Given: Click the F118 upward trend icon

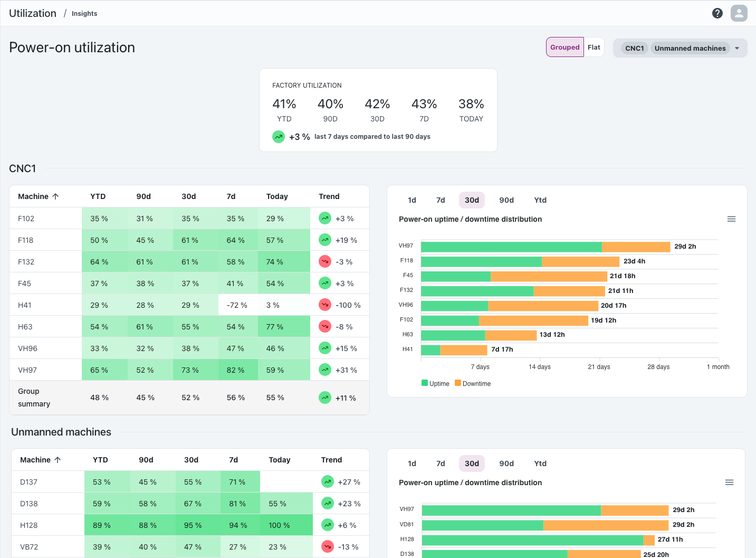Looking at the screenshot, I should [x=325, y=240].
